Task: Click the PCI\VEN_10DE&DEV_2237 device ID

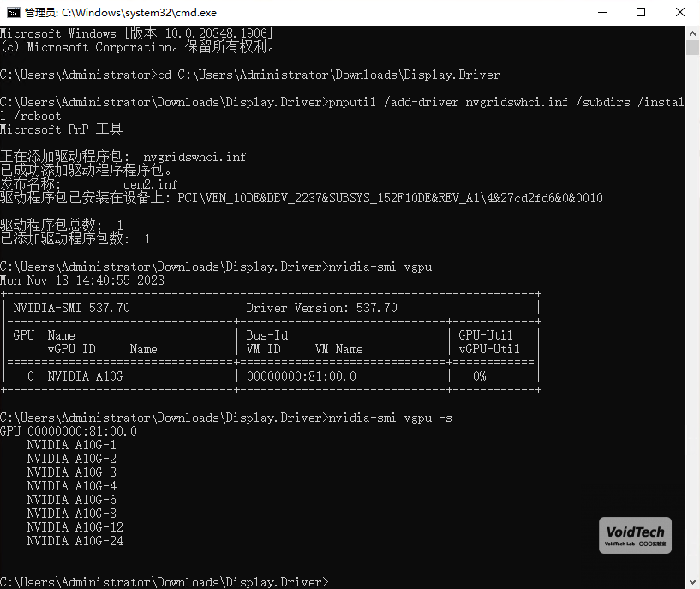Action: pyautogui.click(x=390, y=198)
